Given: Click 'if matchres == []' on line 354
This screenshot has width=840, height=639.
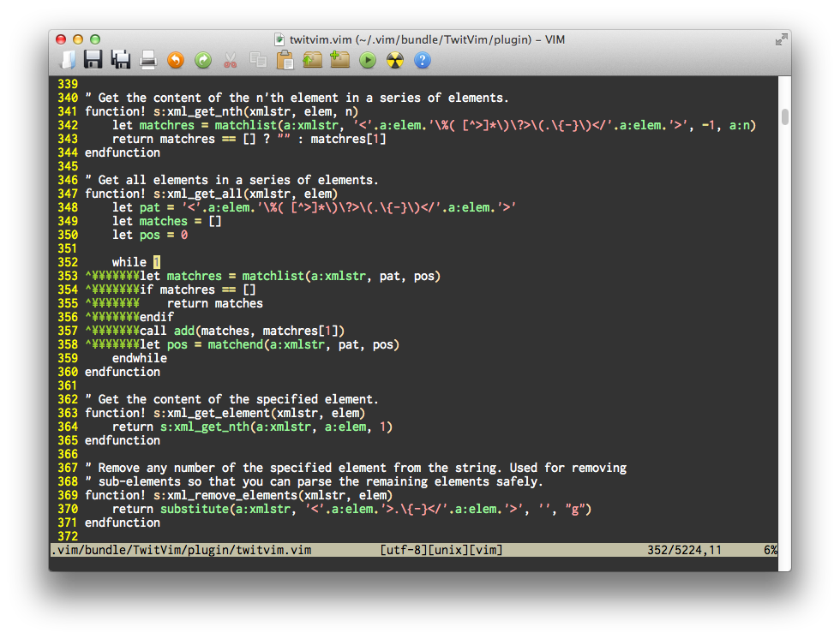Looking at the screenshot, I should (x=198, y=290).
